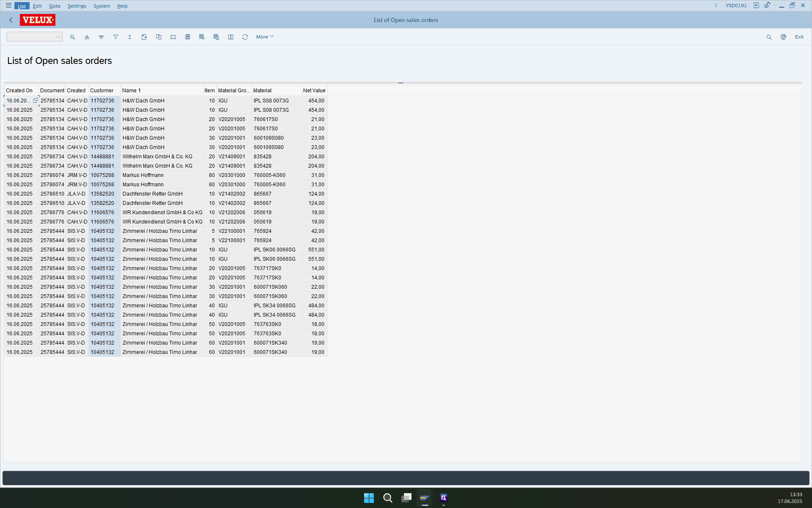Open the mail recipient envelope icon
This screenshot has width=812, height=508.
173,37
